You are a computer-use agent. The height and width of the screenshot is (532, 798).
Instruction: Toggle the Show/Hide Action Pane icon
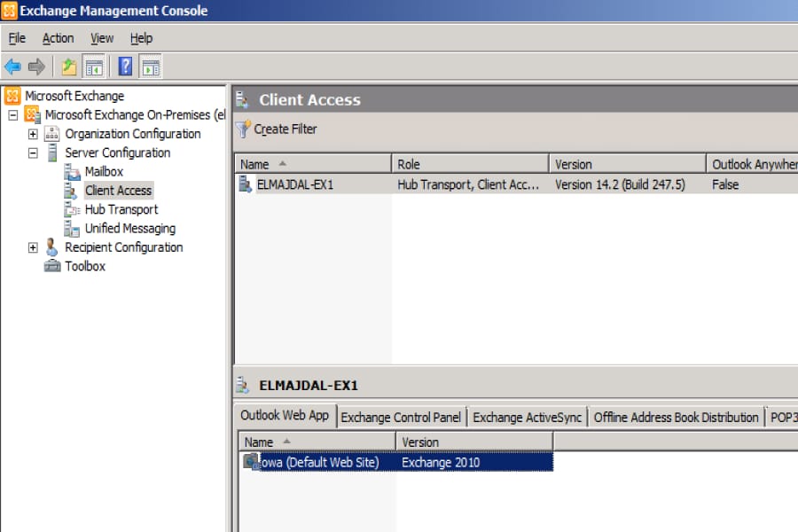[x=151, y=66]
